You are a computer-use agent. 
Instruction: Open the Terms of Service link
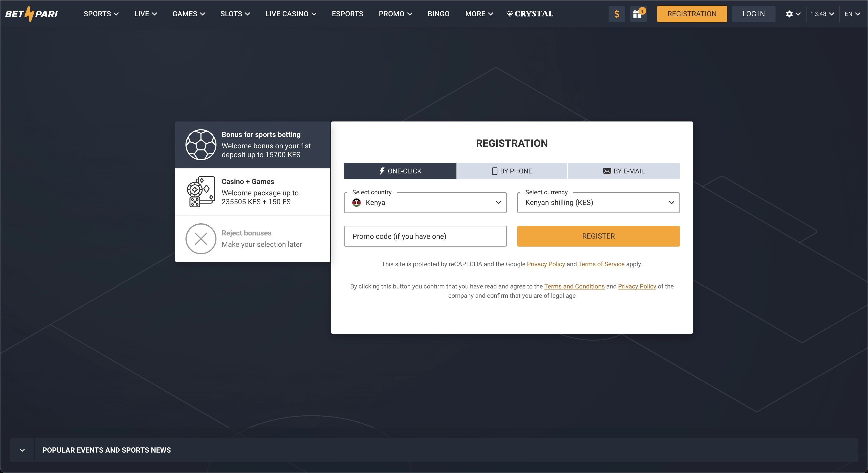[x=601, y=264]
